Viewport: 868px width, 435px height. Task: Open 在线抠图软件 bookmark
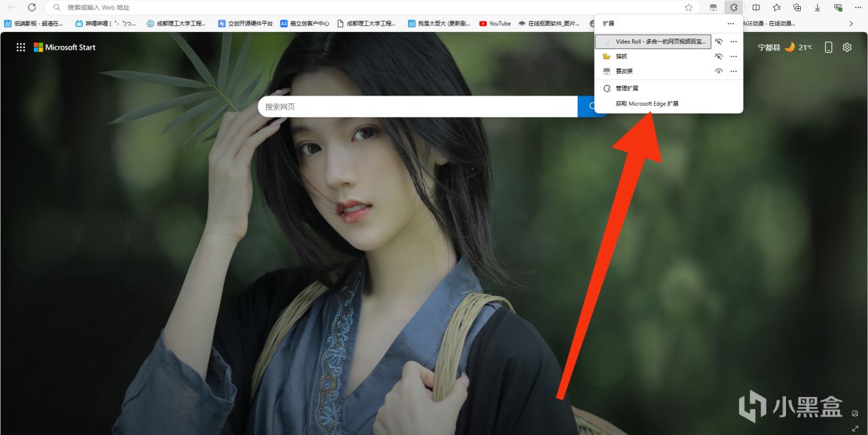coord(549,23)
